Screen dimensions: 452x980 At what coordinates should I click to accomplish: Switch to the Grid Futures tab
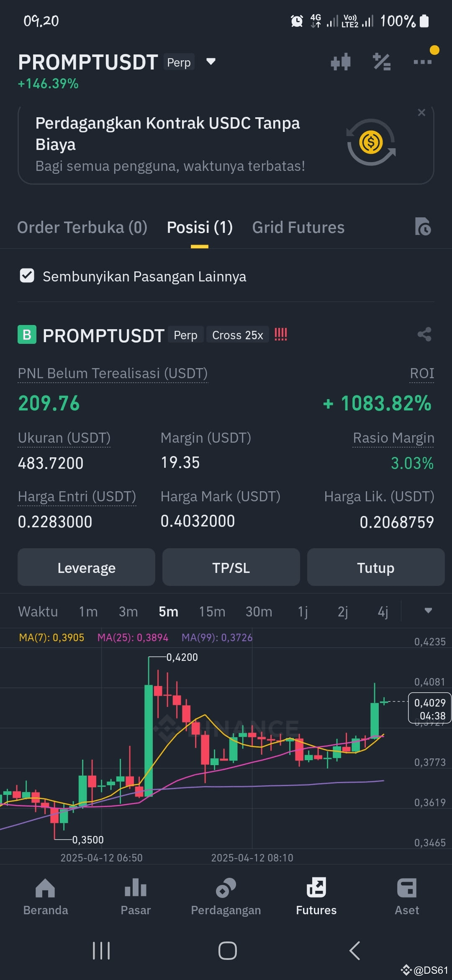click(298, 227)
